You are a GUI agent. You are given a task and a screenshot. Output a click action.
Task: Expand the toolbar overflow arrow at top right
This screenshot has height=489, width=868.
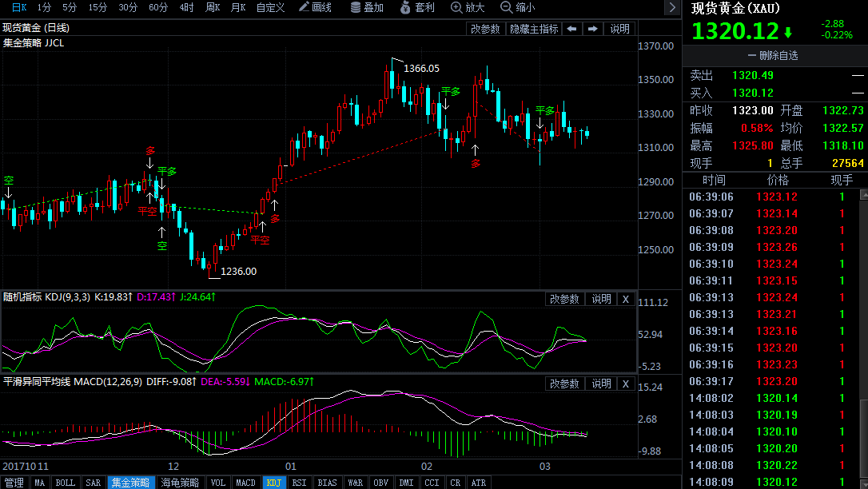(671, 7)
